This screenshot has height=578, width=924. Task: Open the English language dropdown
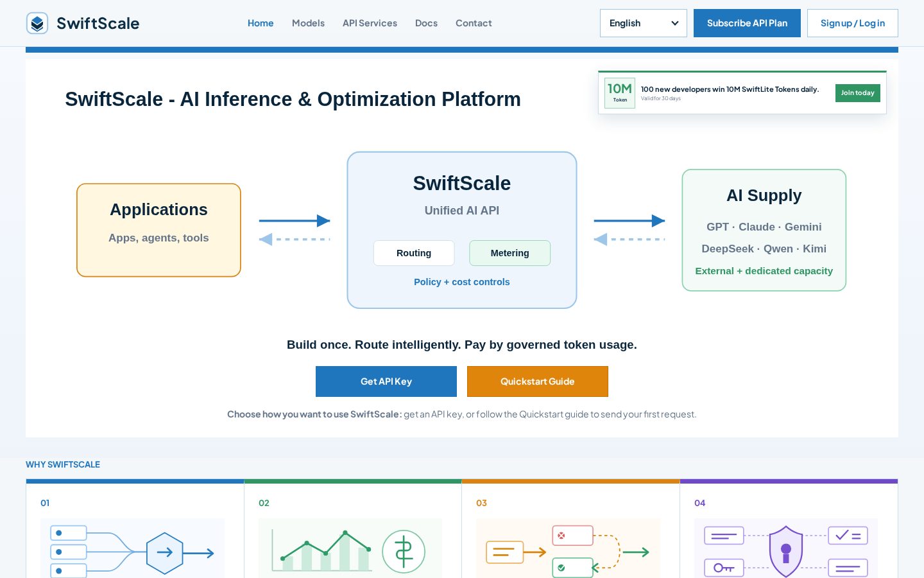644,23
